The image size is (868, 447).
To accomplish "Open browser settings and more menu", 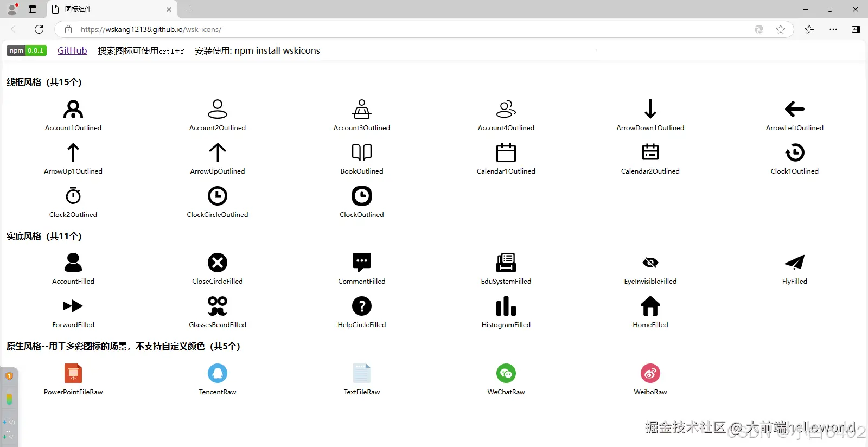I will [833, 29].
